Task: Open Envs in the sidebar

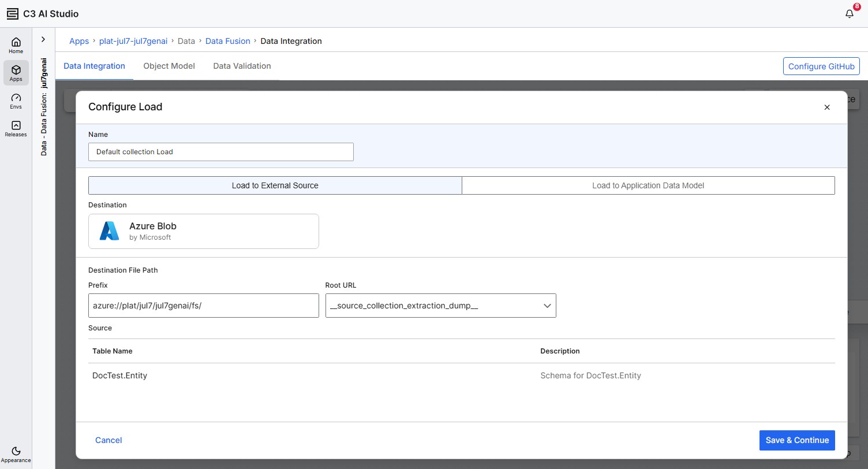Action: point(16,101)
